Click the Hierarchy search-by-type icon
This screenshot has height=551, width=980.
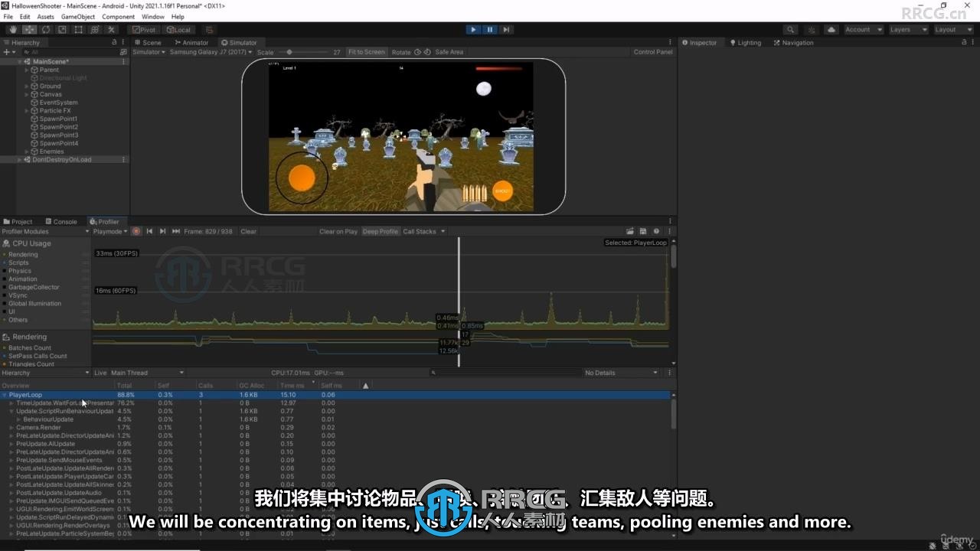click(x=123, y=52)
